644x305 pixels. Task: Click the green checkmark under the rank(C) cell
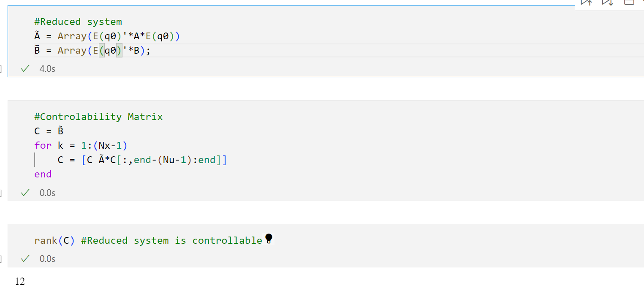coord(25,259)
